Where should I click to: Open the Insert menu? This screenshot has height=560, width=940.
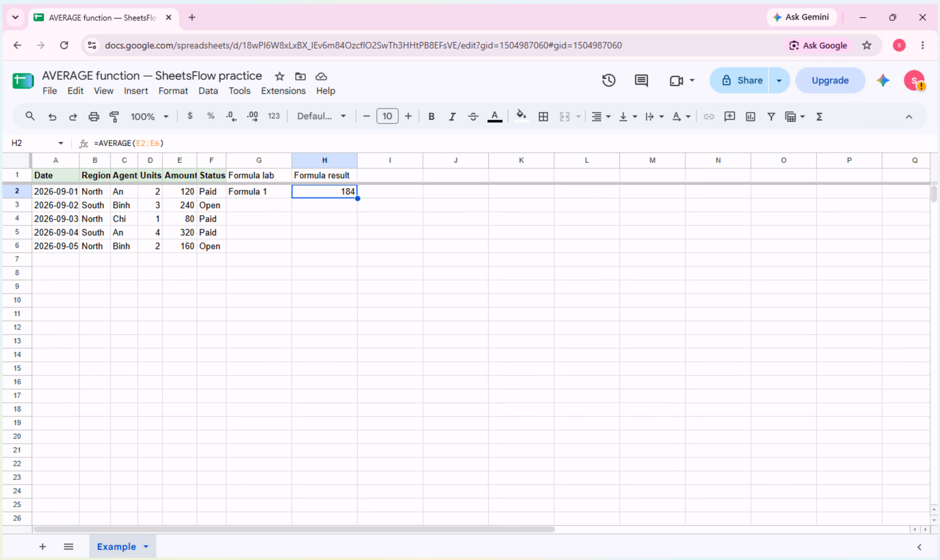[x=136, y=91]
